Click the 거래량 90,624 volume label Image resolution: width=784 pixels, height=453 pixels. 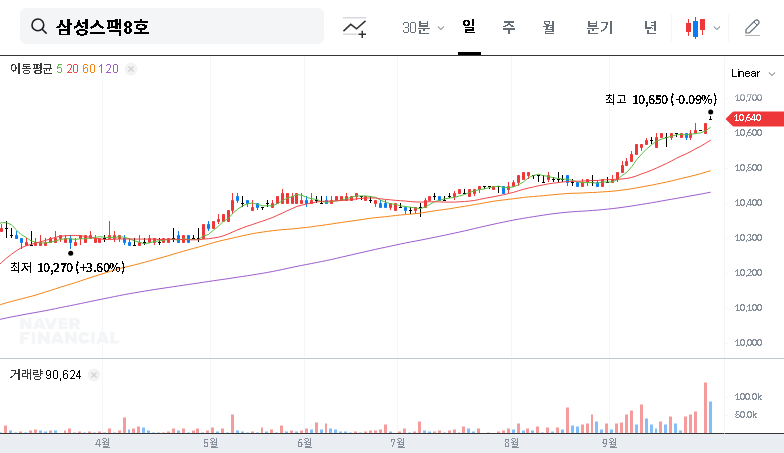point(46,374)
